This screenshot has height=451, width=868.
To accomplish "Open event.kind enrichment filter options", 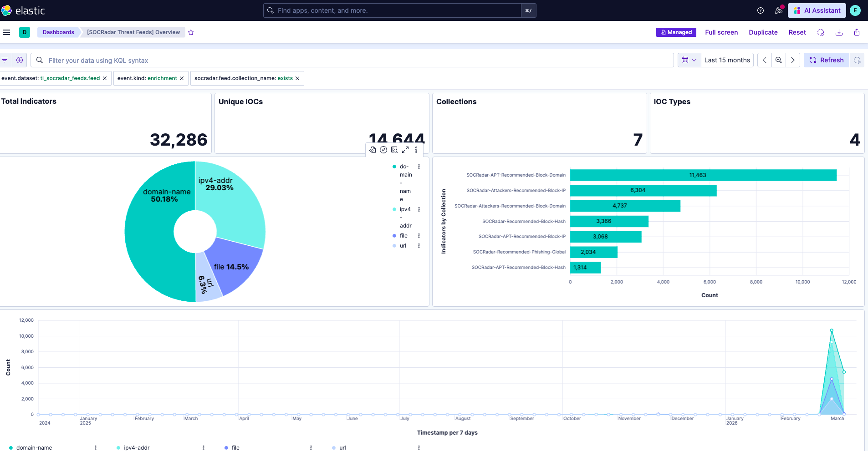I will (x=147, y=78).
